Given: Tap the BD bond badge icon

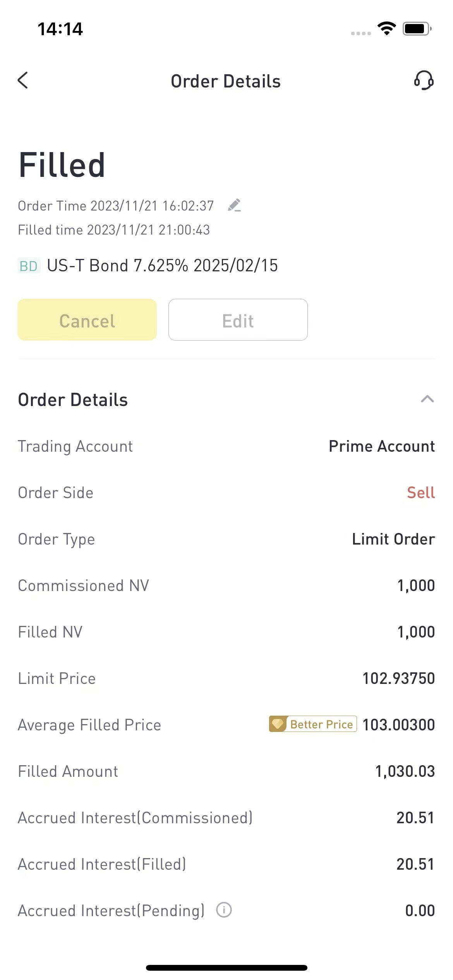Looking at the screenshot, I should (29, 266).
